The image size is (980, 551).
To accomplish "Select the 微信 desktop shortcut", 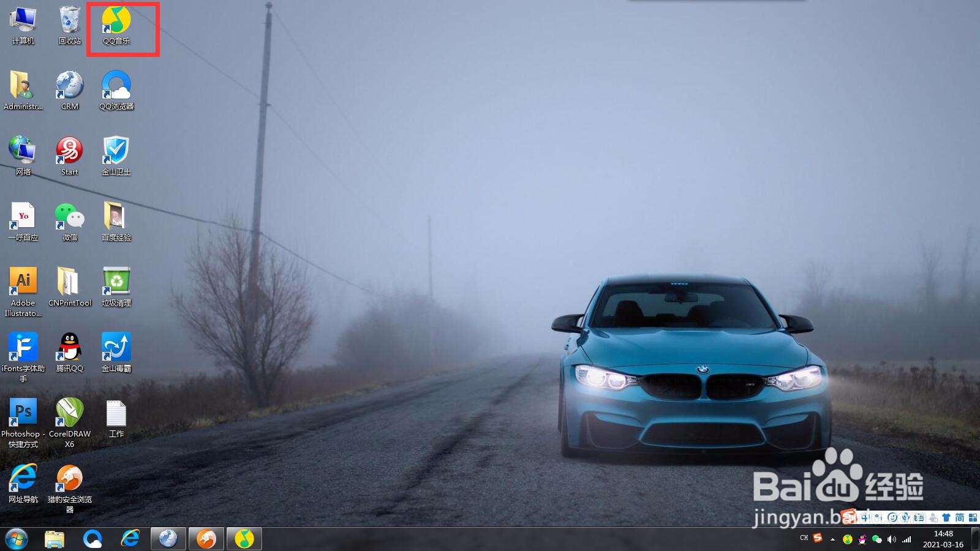I will point(70,222).
